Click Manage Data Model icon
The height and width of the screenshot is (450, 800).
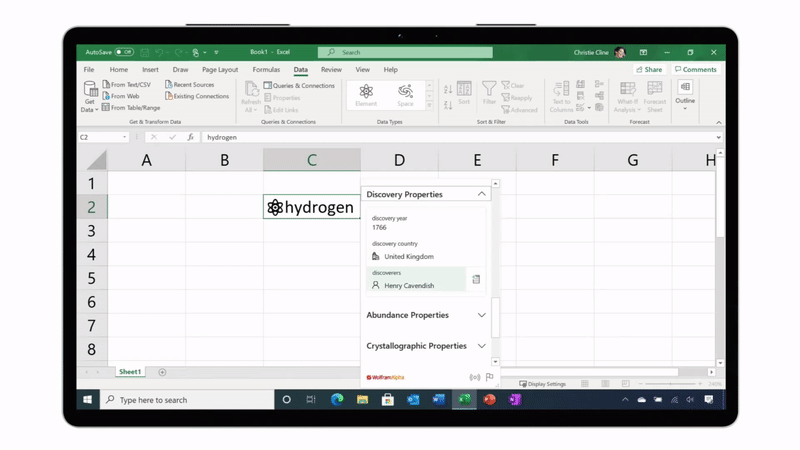tap(599, 108)
